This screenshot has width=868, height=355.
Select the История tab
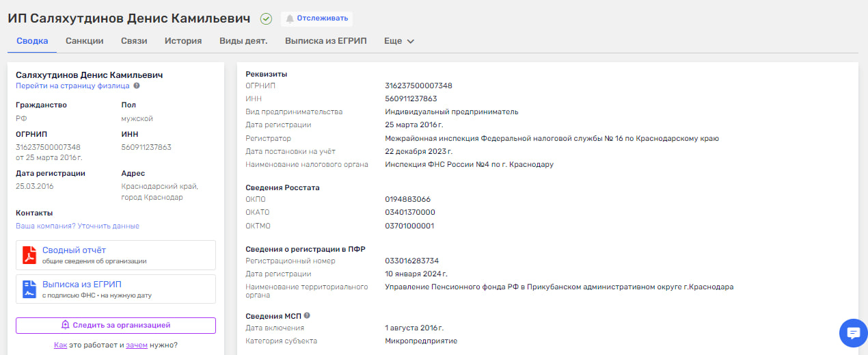pyautogui.click(x=183, y=41)
